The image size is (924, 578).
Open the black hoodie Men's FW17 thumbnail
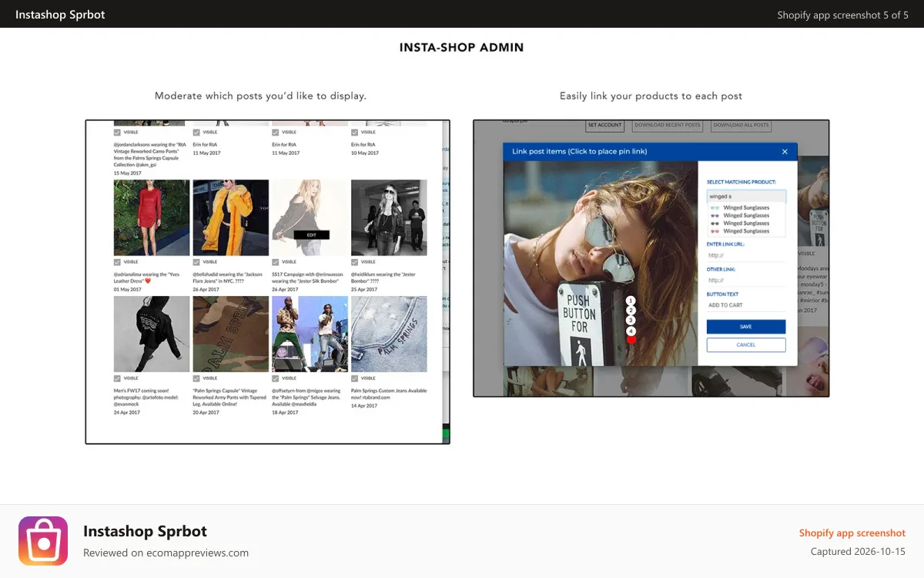pos(152,334)
